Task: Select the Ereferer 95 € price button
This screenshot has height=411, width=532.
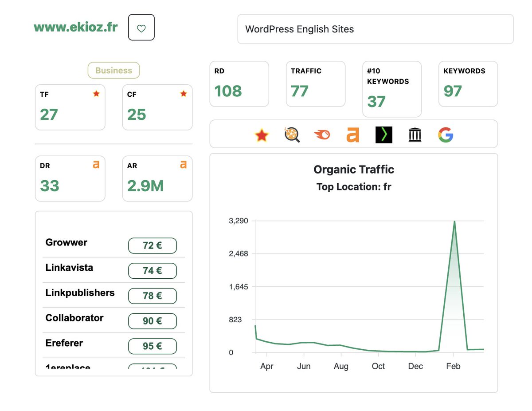Action: [153, 346]
